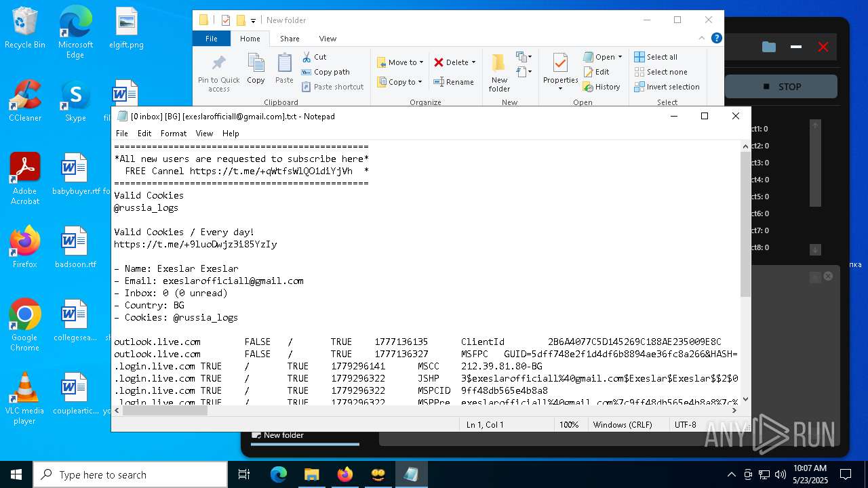This screenshot has width=868, height=488.
Task: Minimize the dark app window
Action: pos(796,47)
